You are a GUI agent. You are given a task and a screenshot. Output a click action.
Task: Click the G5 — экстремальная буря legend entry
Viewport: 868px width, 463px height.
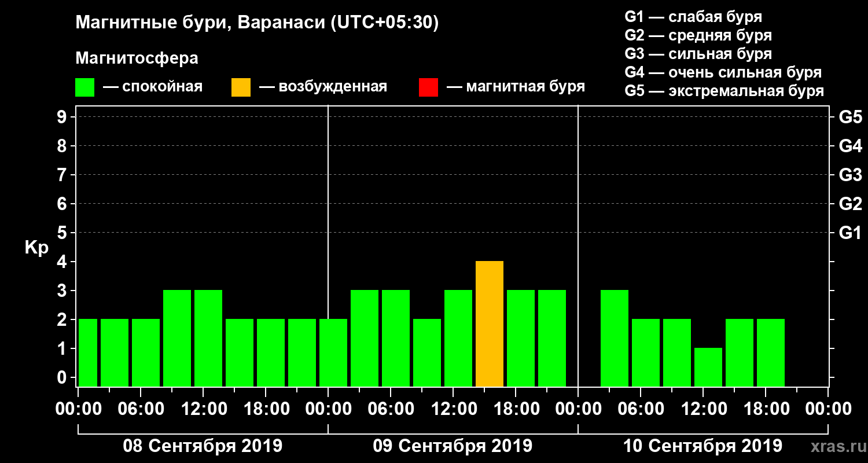(724, 91)
